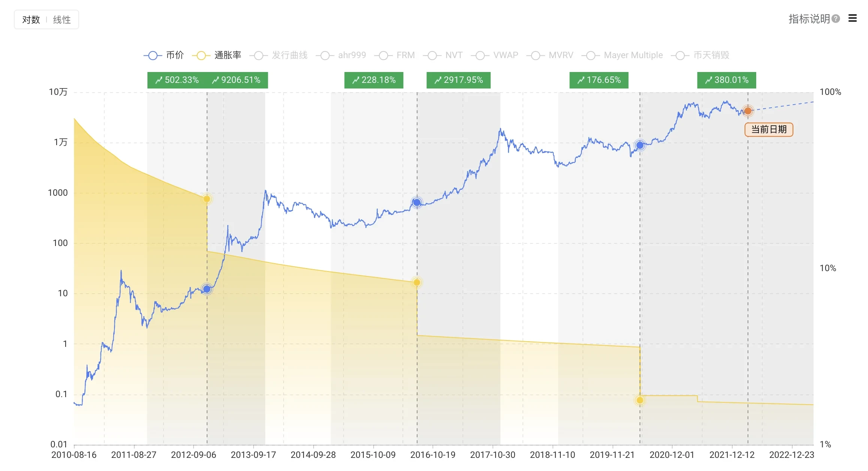Image resolution: width=868 pixels, height=471 pixels.
Task: Click the question mark help icon
Action: [x=835, y=19]
